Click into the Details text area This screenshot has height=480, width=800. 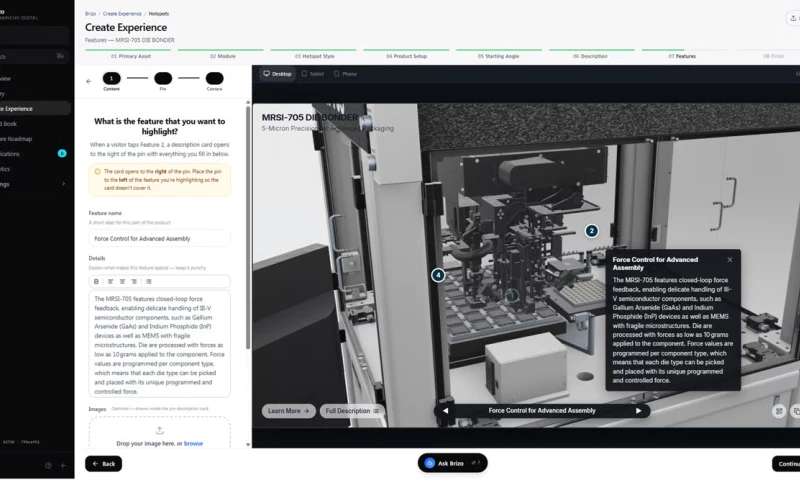tap(160, 344)
